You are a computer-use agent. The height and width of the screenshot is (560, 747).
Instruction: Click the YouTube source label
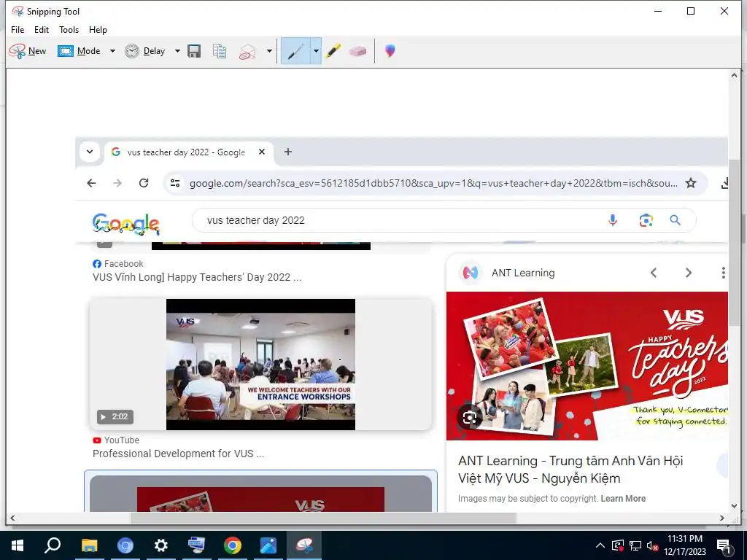tap(122, 440)
